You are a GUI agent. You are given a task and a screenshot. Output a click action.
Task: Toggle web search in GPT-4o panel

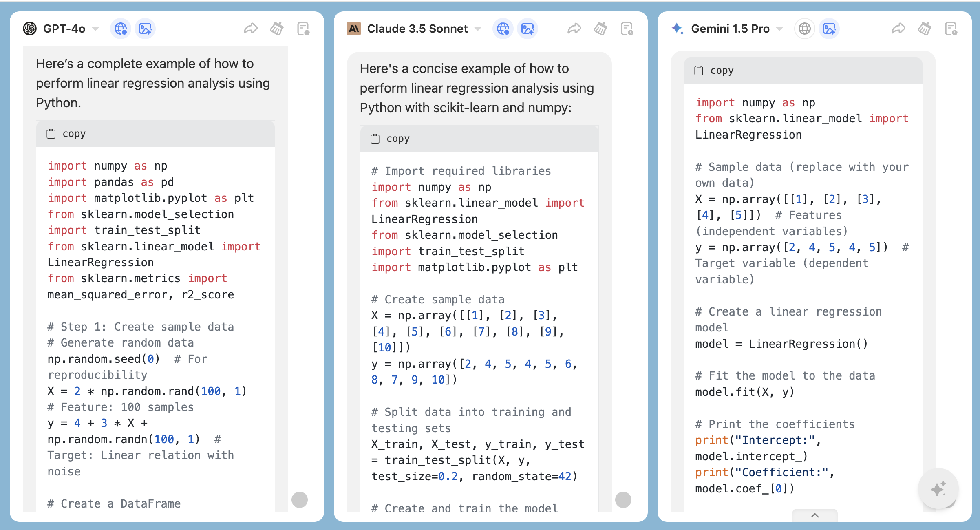pos(121,29)
